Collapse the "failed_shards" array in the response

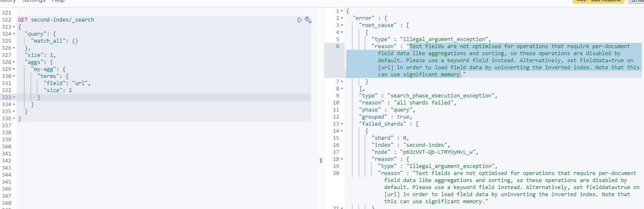point(342,124)
